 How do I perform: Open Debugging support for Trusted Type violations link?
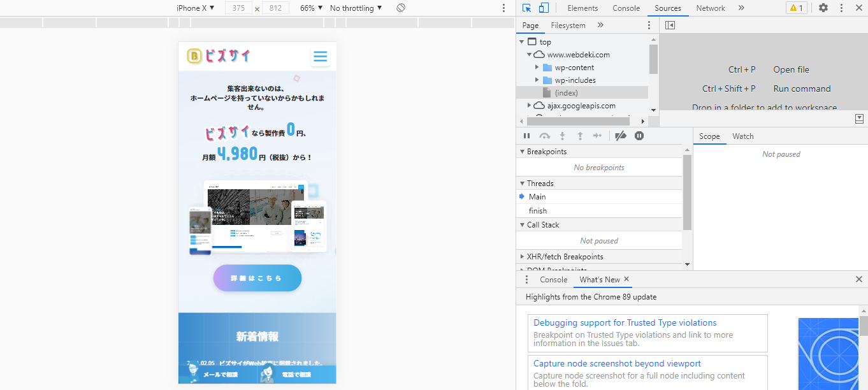coord(625,323)
